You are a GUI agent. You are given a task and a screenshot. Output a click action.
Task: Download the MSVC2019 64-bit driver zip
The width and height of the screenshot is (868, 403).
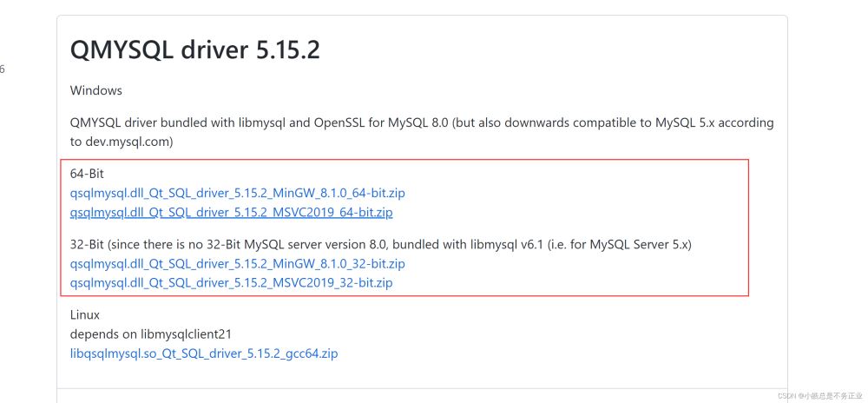(231, 212)
